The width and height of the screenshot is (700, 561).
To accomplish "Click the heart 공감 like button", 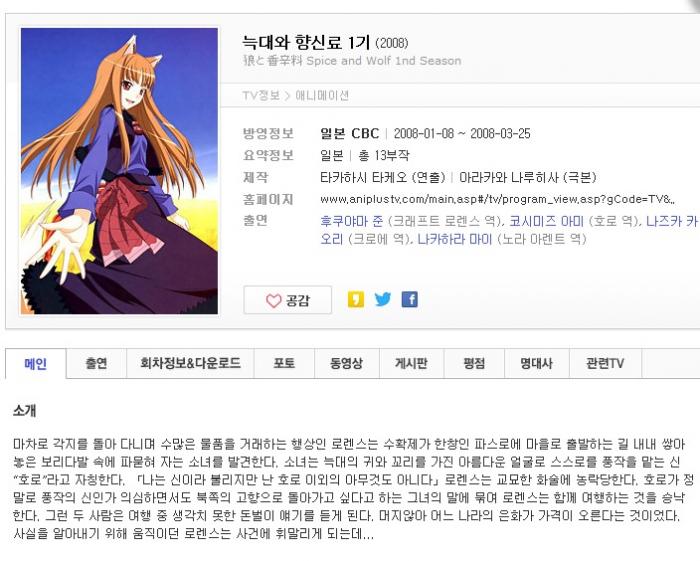I will point(288,300).
